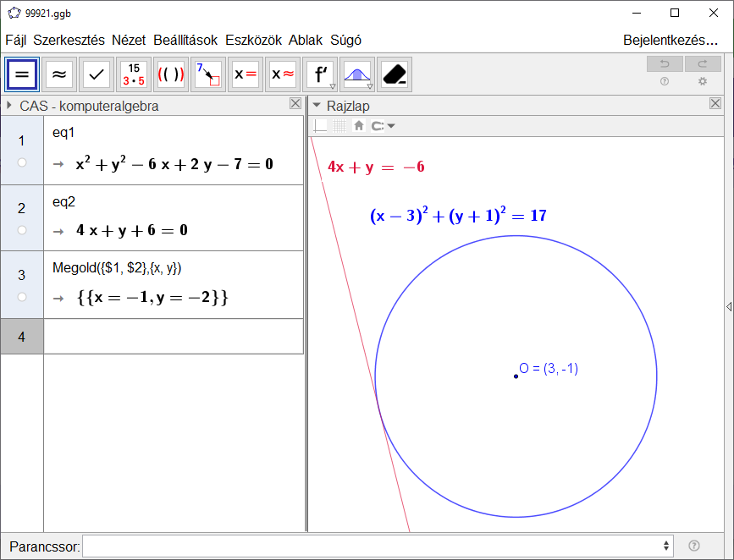Toggle axes display in Rajzlap style bar
Viewport: 734px width, 560px height.
pos(321,126)
